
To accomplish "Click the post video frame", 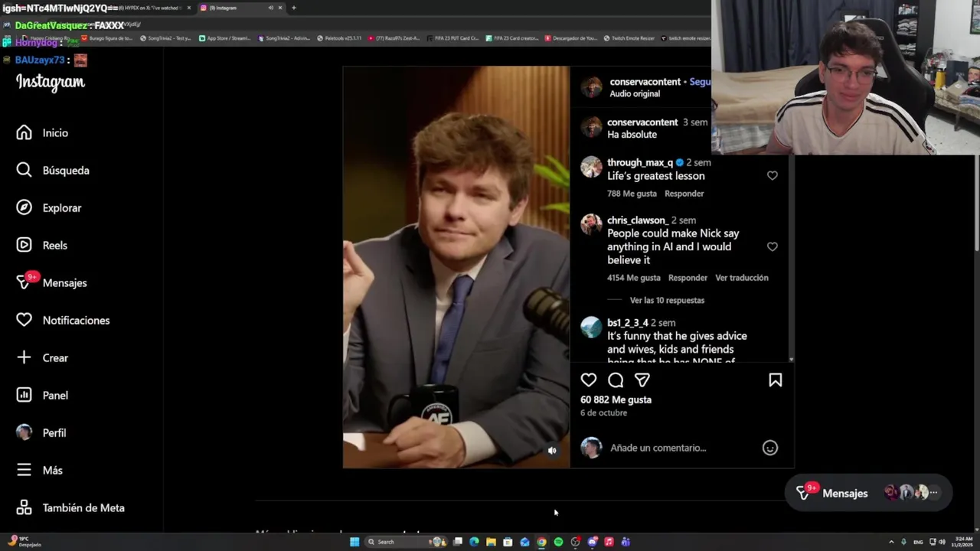I will click(456, 267).
